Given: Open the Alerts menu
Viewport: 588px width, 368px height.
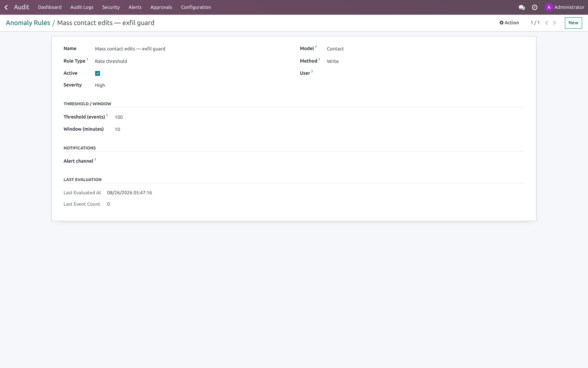Looking at the screenshot, I should [x=135, y=7].
